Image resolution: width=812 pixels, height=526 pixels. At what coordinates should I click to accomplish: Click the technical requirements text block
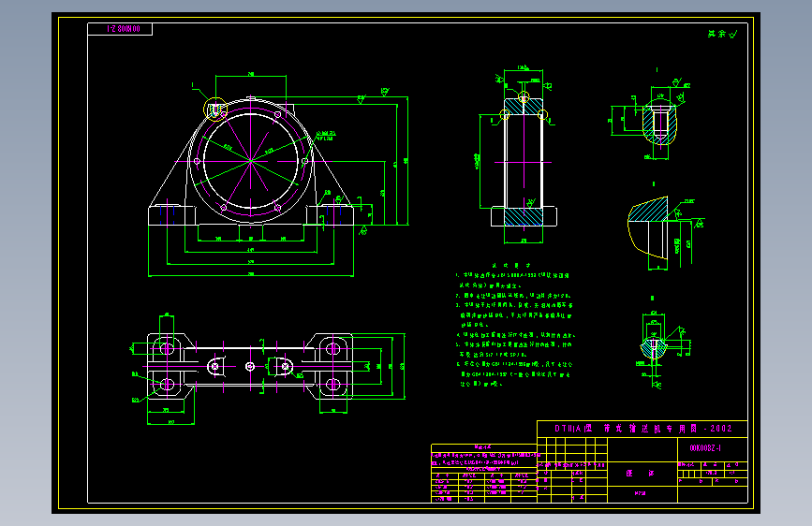click(515, 325)
